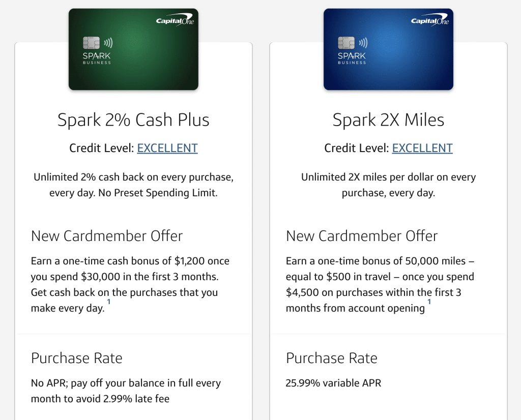Click the contactless payment icon on the blue card
The image size is (521, 420).
[x=362, y=43]
